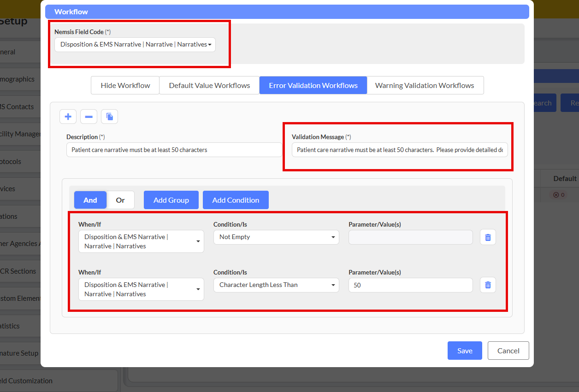Screen dimensions: 579x392
Task: Select the And logic toggle
Action: (x=90, y=200)
